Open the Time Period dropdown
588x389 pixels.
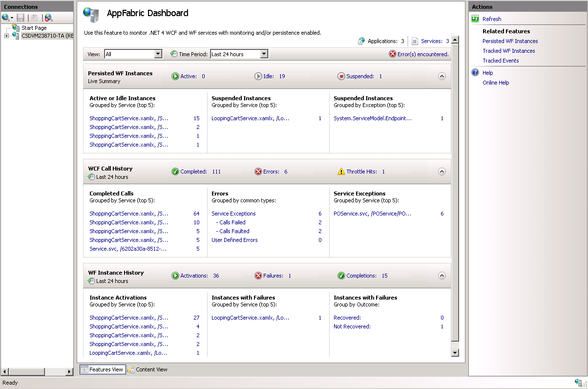239,54
